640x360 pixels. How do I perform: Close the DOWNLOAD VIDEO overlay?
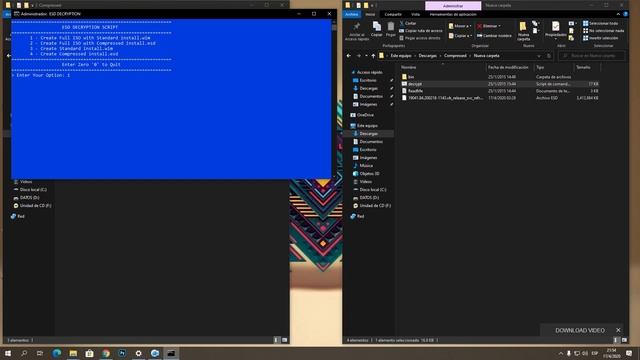tap(618, 330)
